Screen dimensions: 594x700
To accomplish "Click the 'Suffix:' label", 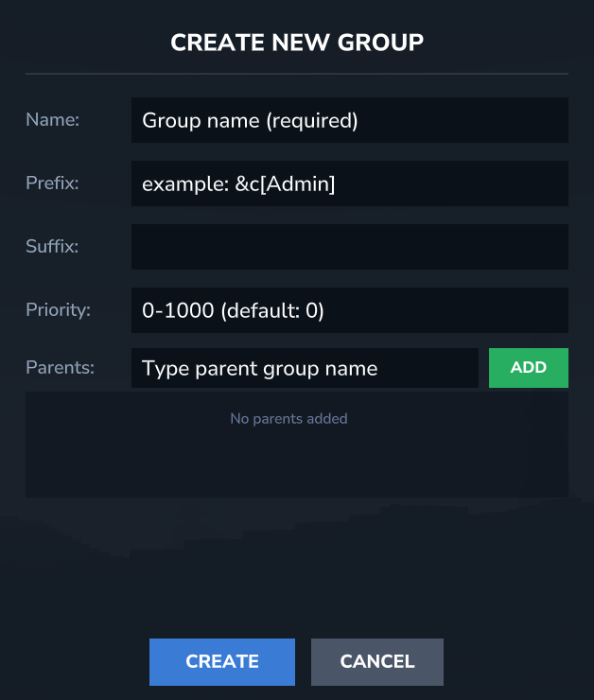I will (52, 247).
